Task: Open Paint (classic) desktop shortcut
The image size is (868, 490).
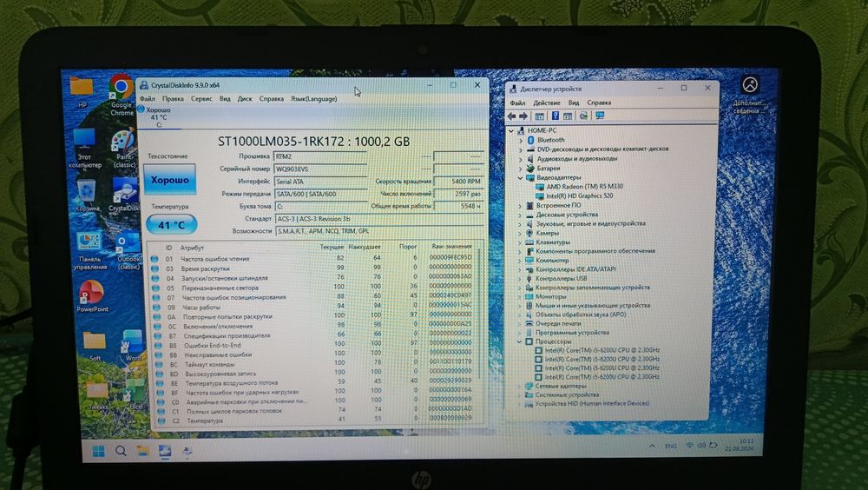Action: (124, 149)
